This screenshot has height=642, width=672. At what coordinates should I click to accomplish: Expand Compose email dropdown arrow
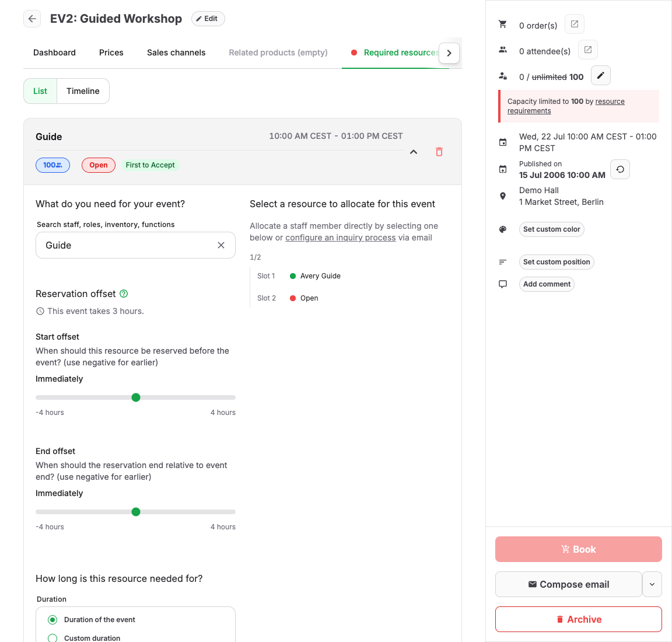[652, 585]
